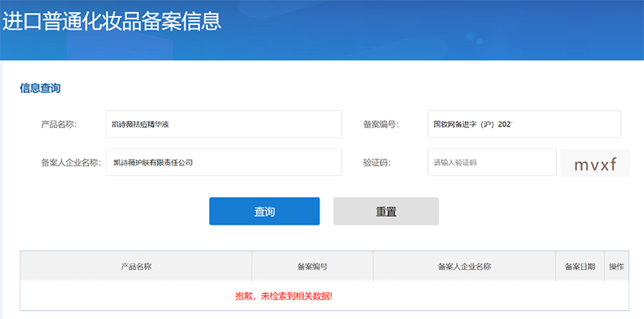Click the 备案日期 column header
This screenshot has width=644, height=319.
pos(580,267)
